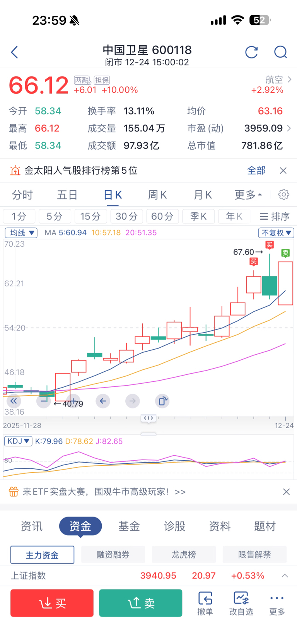Switch to the 周K tab
Viewport: 297px width, 644px height.
157,195
